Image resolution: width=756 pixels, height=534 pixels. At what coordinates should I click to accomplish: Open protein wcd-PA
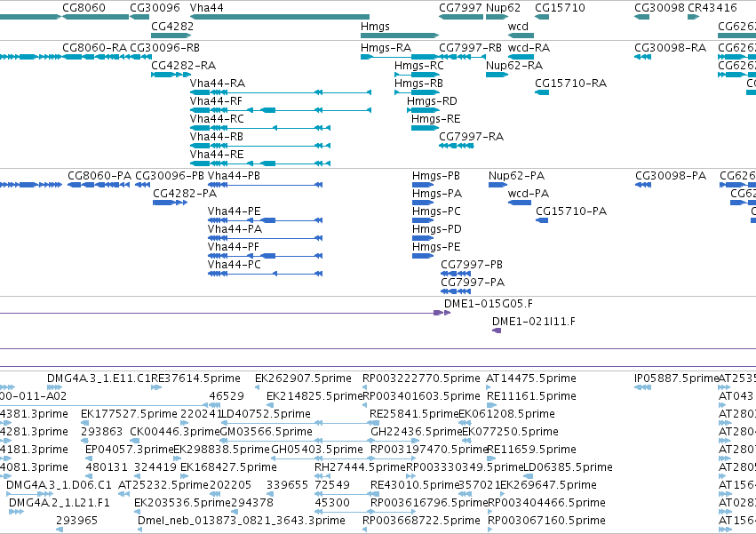point(529,194)
